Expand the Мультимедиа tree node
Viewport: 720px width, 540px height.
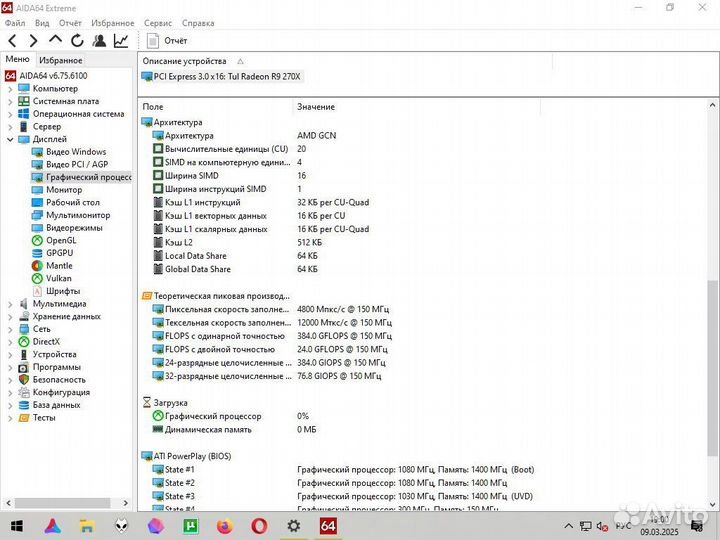11,304
